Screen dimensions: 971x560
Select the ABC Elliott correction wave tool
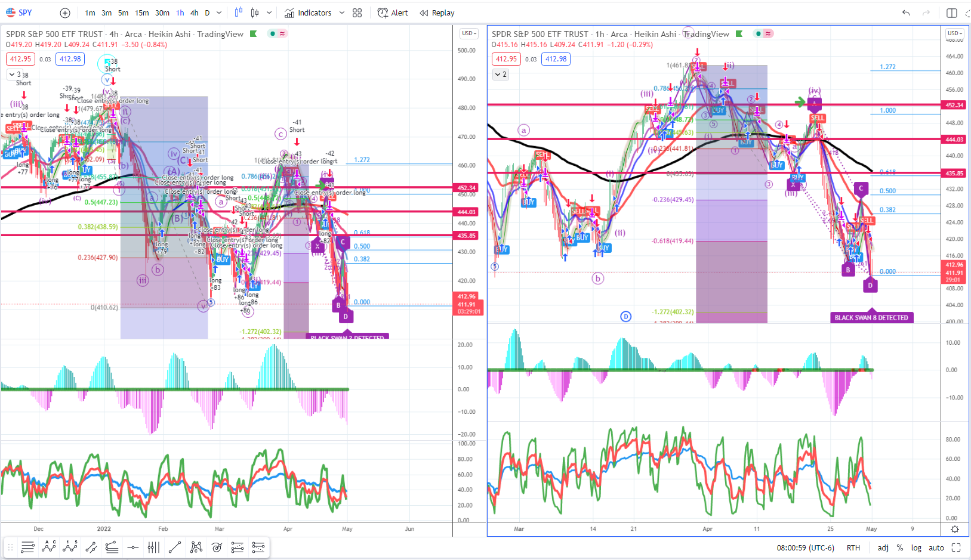49,547
